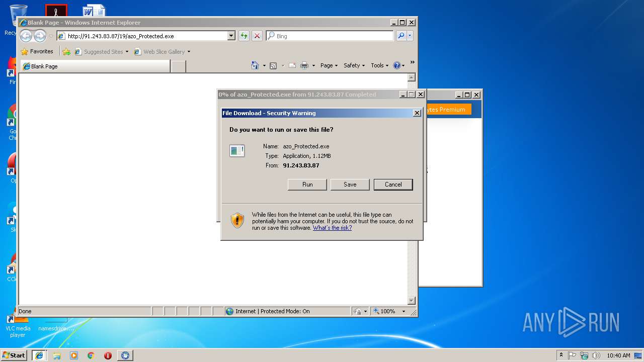Click Add to Favorites Bar icon

click(66, 51)
